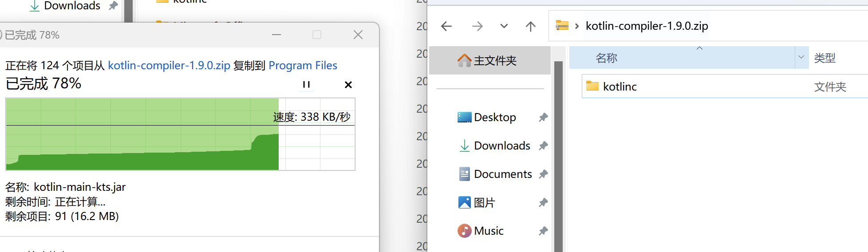
Task: Click the 图片 icon in navigation pane
Action: (464, 202)
